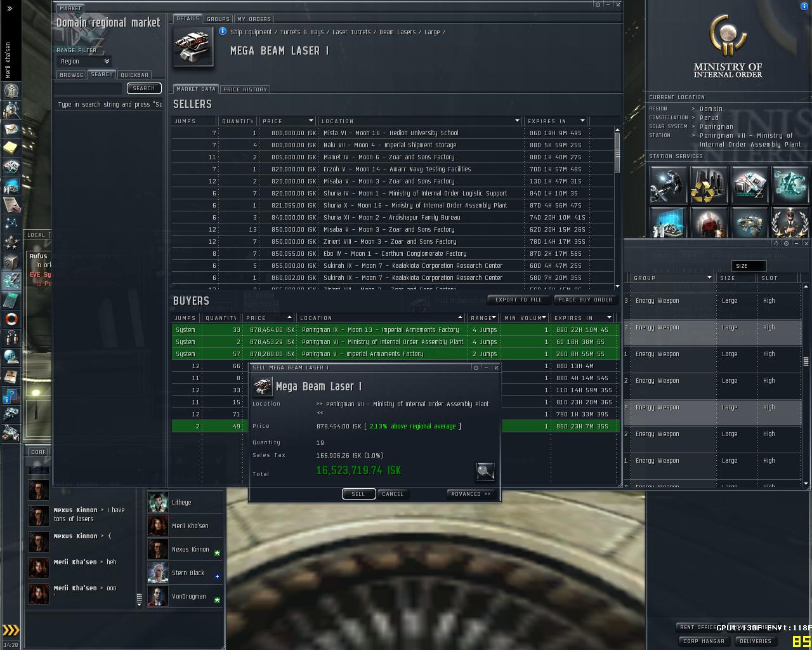This screenshot has width=812, height=650.
Task: Open the people and places sidebar icon
Action: coord(11,110)
